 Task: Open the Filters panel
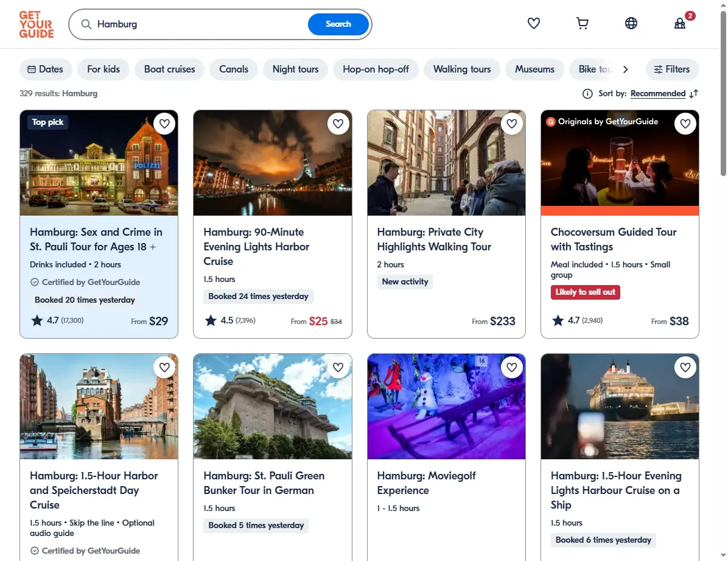coord(672,69)
